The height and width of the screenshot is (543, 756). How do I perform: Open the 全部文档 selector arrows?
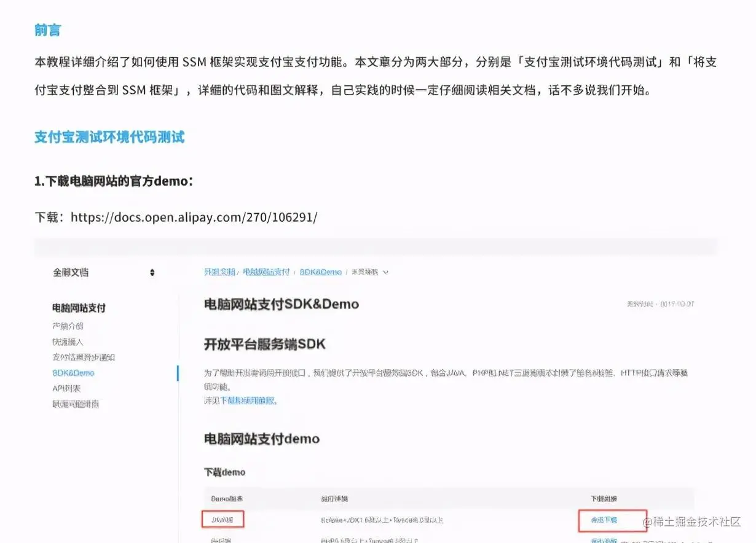[x=152, y=272]
